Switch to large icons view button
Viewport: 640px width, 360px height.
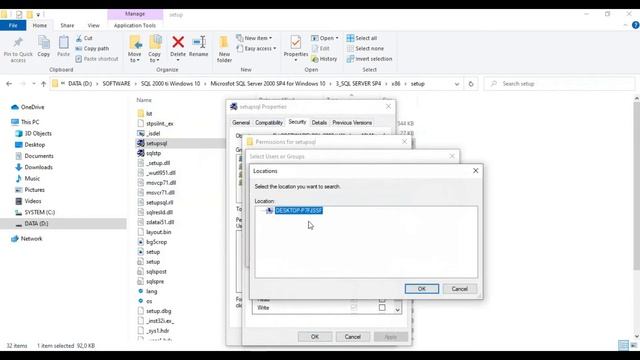[x=634, y=345]
